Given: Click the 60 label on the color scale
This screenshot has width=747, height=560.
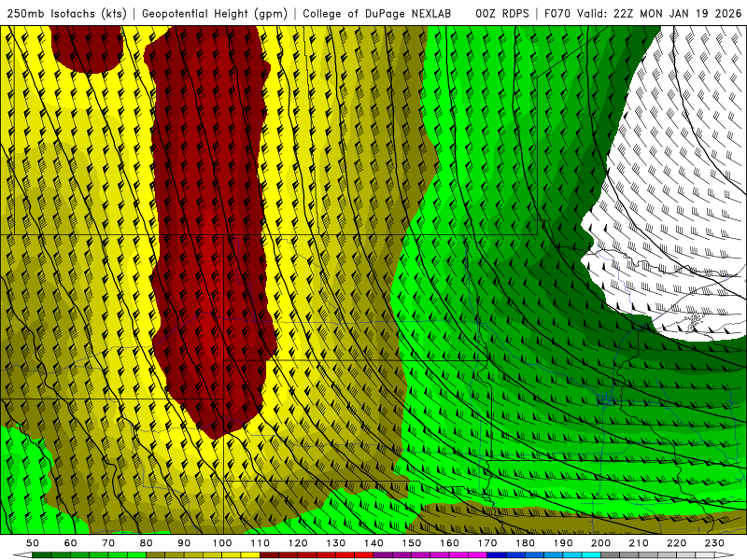Looking at the screenshot, I should (71, 543).
